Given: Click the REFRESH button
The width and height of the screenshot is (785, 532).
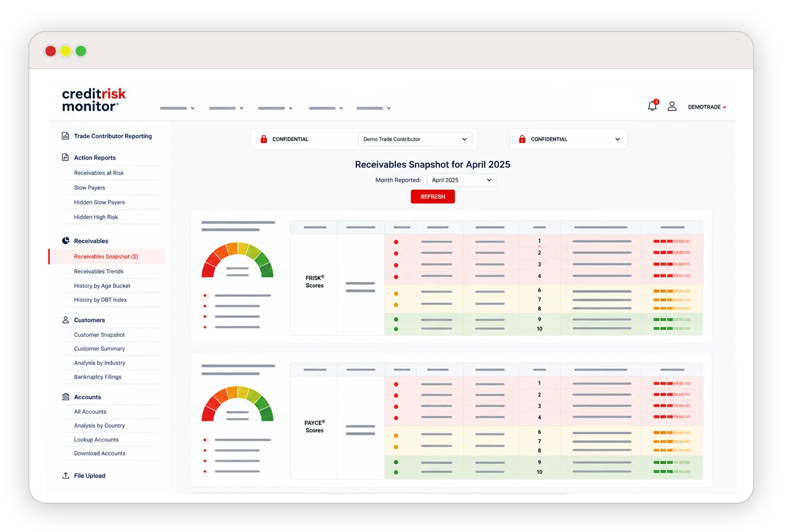Looking at the screenshot, I should pos(433,197).
